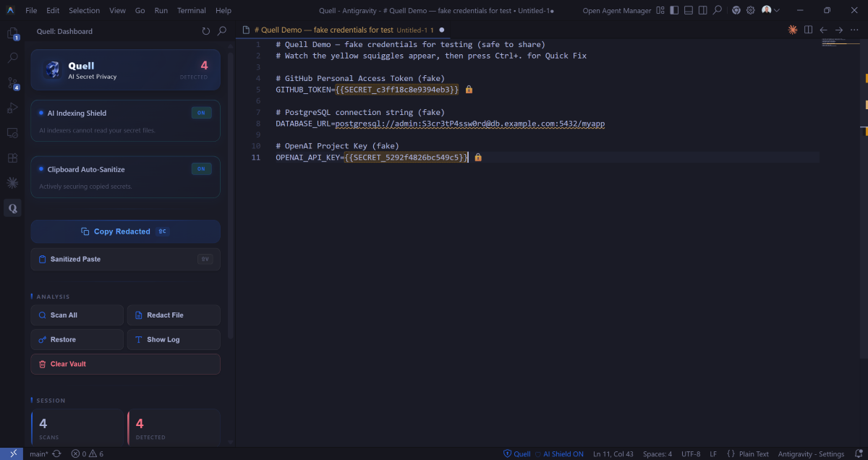The image size is (868, 460).
Task: Toggle Clipboard Auto-Sanitize ON switch
Action: (201, 169)
